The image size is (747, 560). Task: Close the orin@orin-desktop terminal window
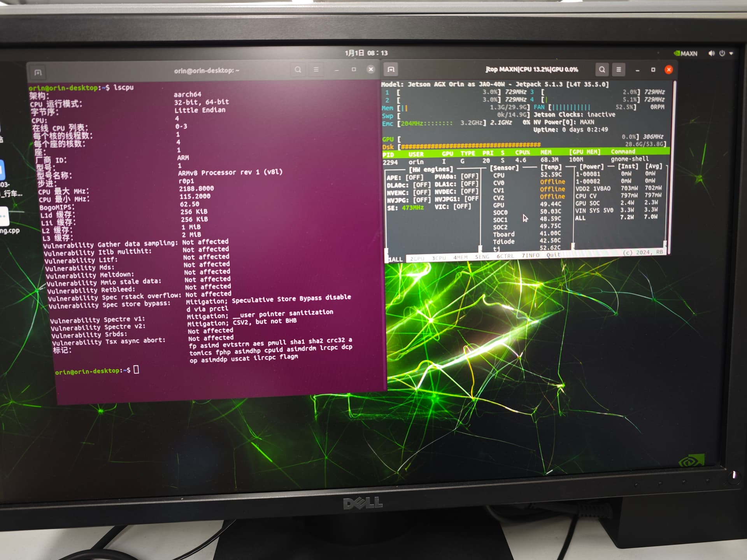point(371,69)
